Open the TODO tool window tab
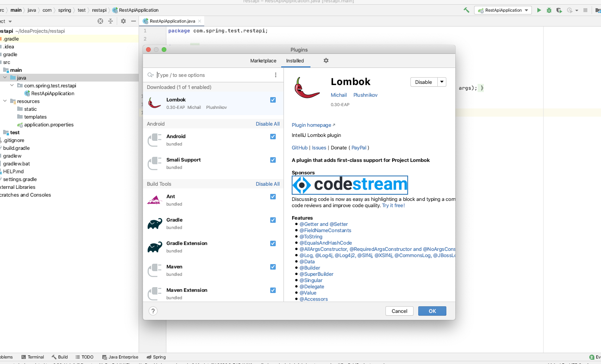 84,357
